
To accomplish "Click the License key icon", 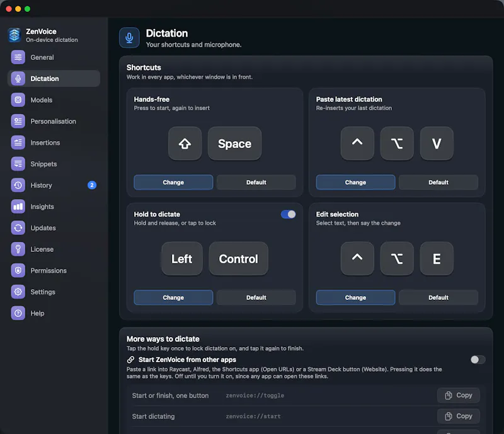I will 18,249.
